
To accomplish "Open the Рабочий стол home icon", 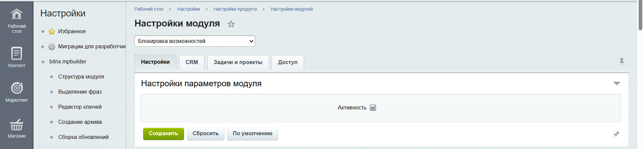I will pos(16,14).
